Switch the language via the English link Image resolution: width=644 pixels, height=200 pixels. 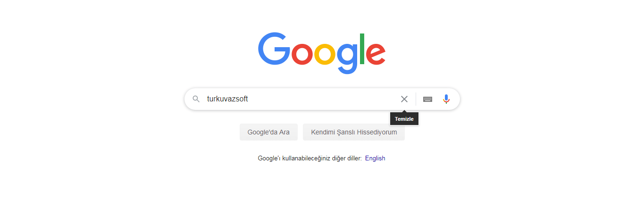tap(375, 158)
